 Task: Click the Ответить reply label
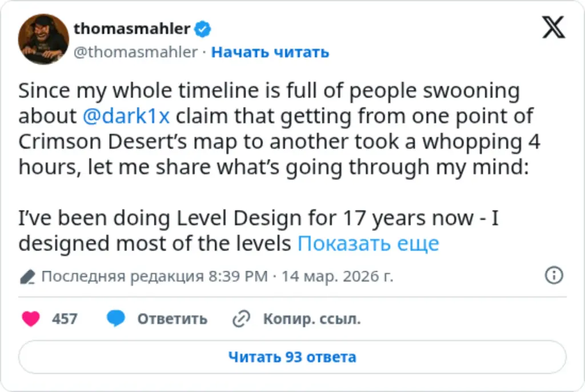[171, 319]
